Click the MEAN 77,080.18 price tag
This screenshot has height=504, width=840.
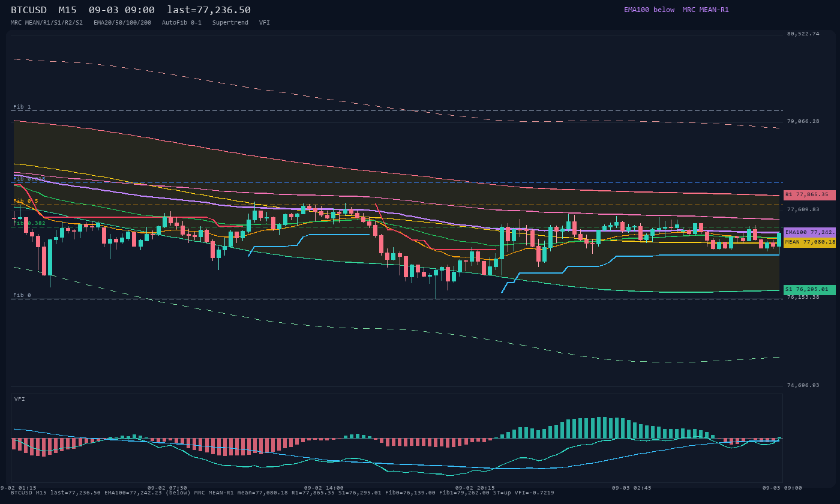point(809,242)
